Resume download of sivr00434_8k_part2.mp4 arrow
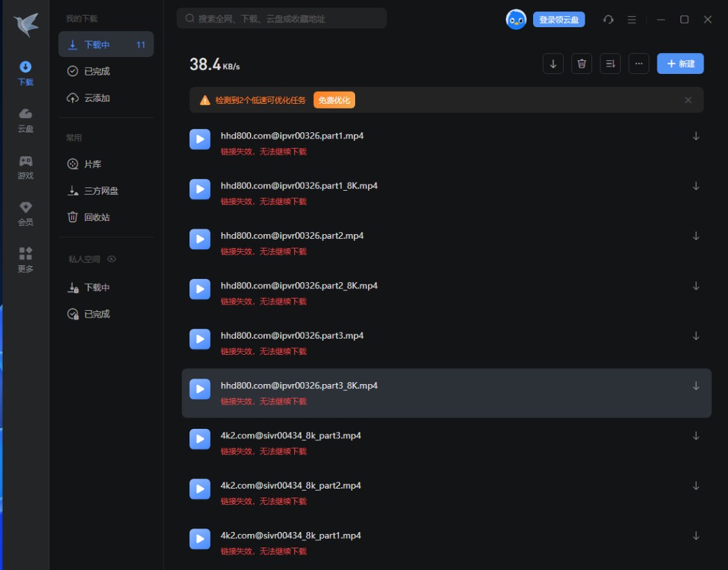Screen dimensions: 728x570 coord(696,486)
